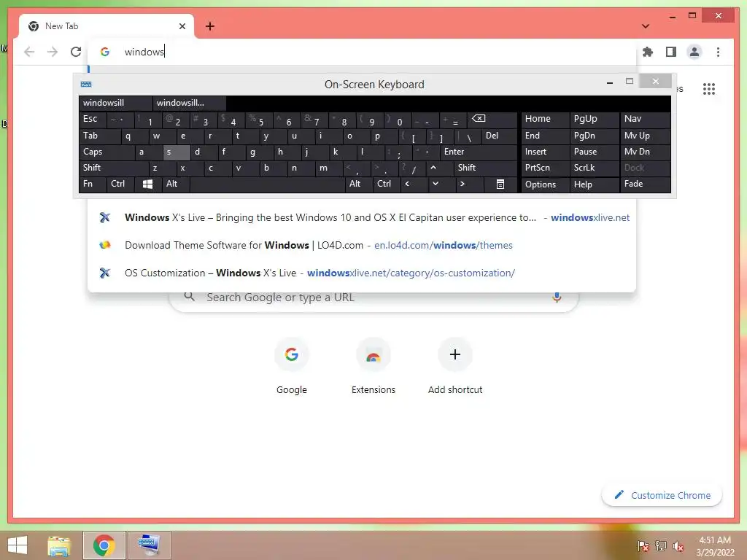747x560 pixels.
Task: Toggle the Fade key
Action: pyautogui.click(x=646, y=184)
